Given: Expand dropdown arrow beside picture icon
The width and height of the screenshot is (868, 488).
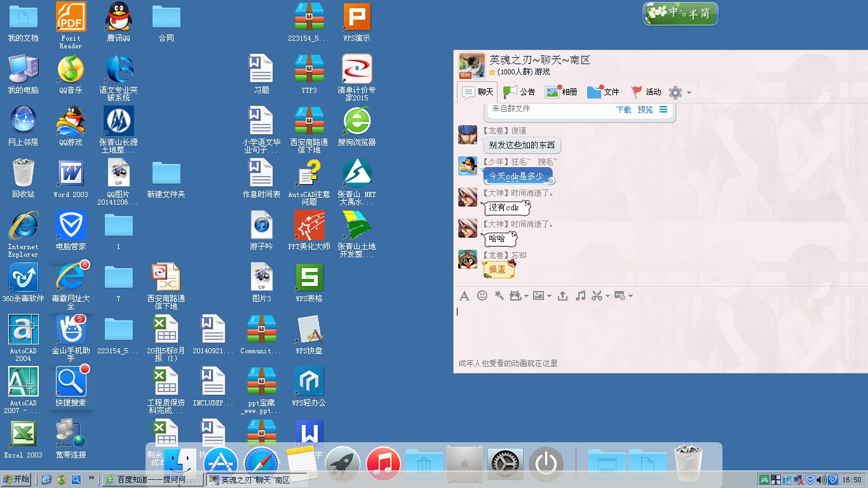Looking at the screenshot, I should pyautogui.click(x=549, y=296).
